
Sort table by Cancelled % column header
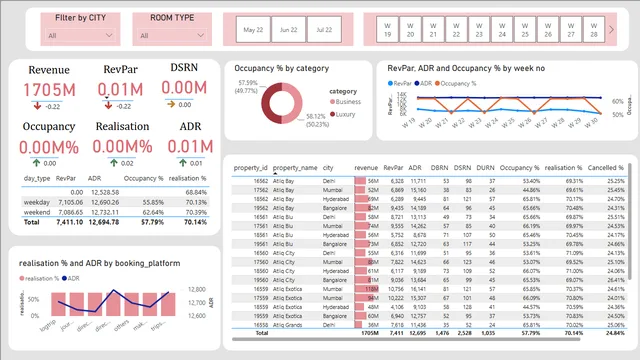(x=606, y=168)
